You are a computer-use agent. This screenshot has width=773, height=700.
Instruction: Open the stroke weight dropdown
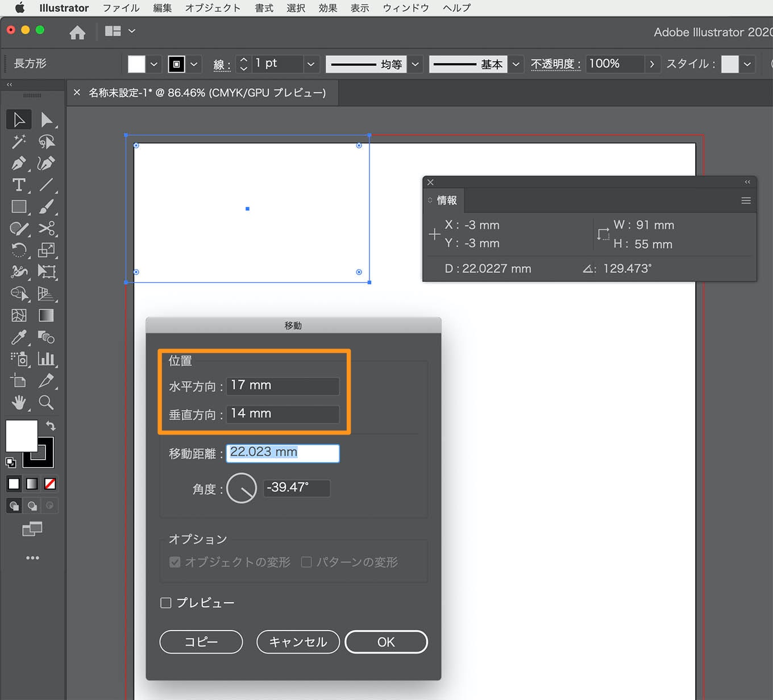click(311, 64)
